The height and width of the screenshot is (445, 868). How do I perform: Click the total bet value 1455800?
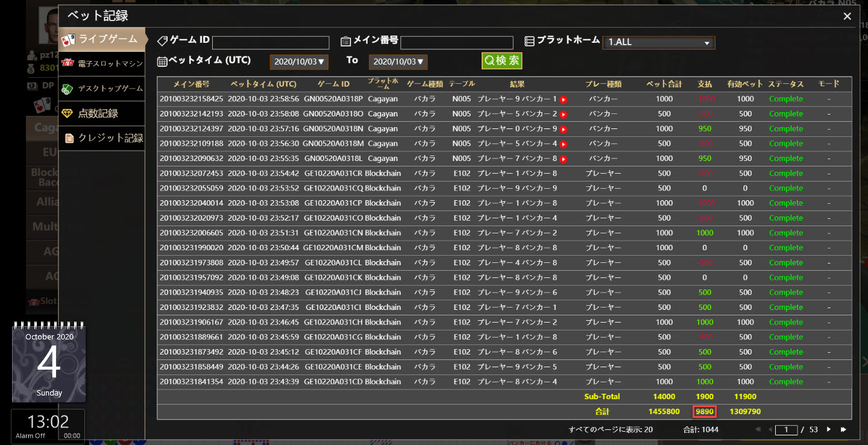pos(664,412)
